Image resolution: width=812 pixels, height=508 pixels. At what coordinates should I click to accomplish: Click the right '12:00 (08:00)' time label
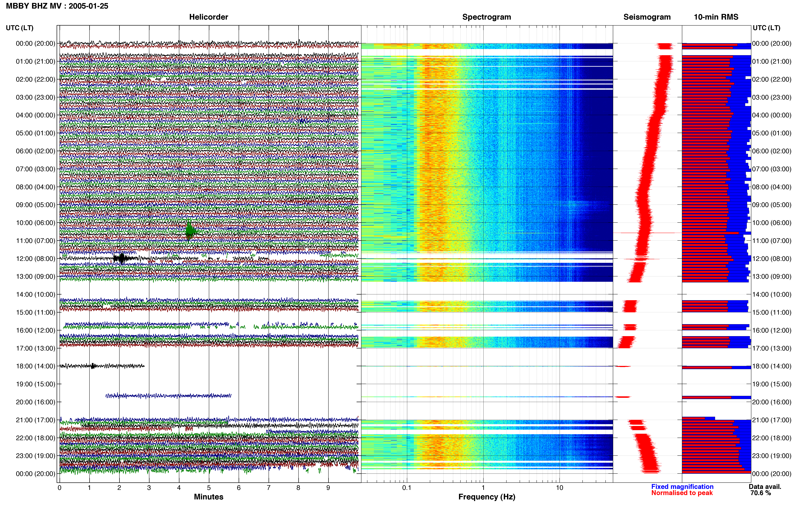772,259
